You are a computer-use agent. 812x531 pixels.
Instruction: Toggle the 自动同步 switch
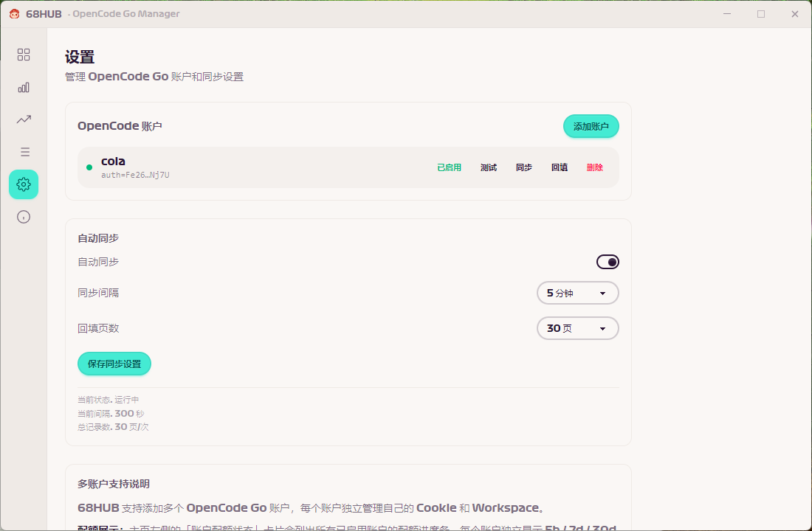(x=608, y=262)
